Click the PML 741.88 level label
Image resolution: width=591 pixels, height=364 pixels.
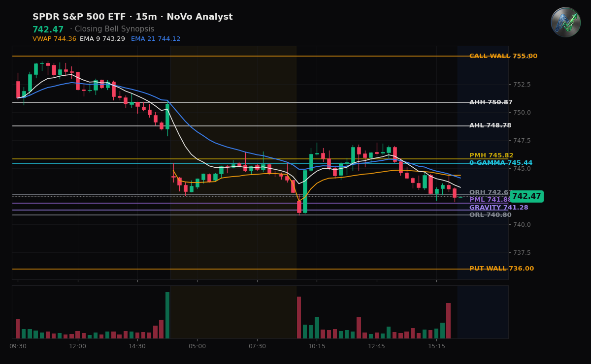click(x=491, y=200)
